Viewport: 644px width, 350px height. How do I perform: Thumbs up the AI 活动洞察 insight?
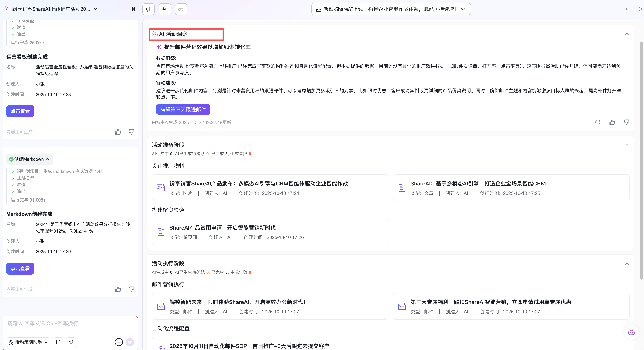pyautogui.click(x=612, y=122)
